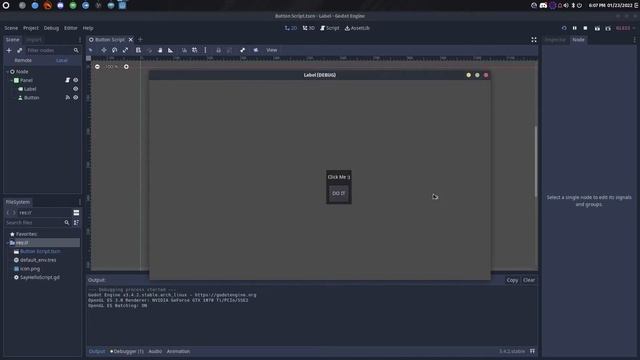This screenshot has width=640, height=360.
Task: Click the FileSystem sort files icon
Action: click(76, 222)
